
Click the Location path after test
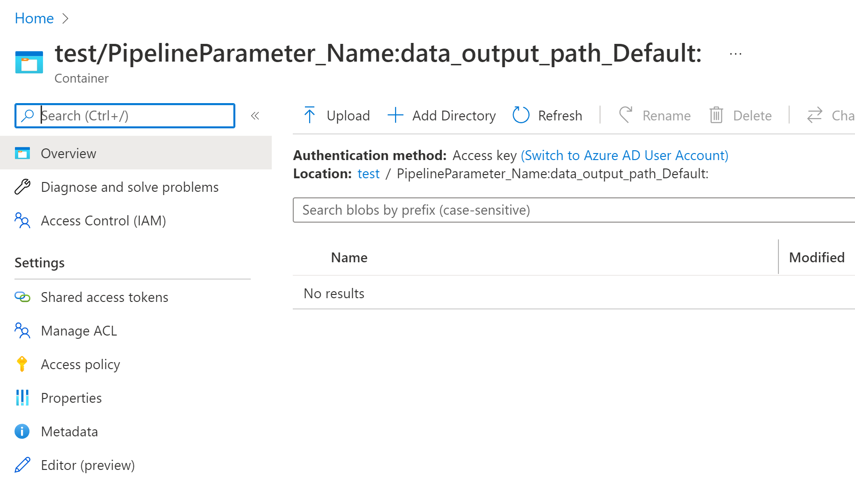click(552, 174)
